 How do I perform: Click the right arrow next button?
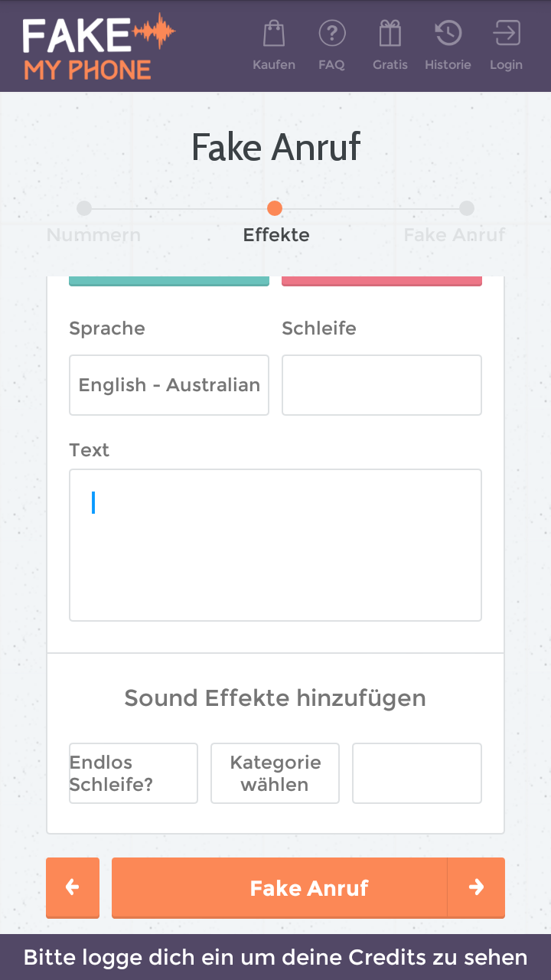point(476,887)
